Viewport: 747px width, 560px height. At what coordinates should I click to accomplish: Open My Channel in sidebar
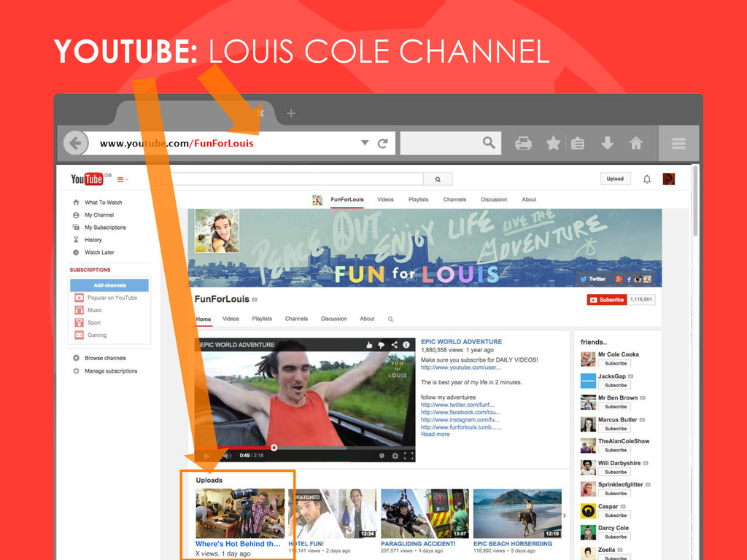pyautogui.click(x=99, y=215)
